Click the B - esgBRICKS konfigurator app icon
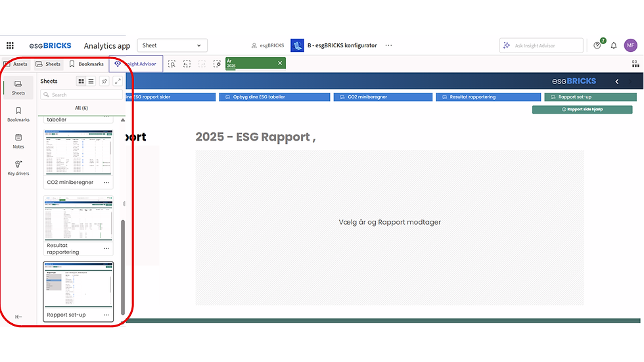 click(x=297, y=45)
